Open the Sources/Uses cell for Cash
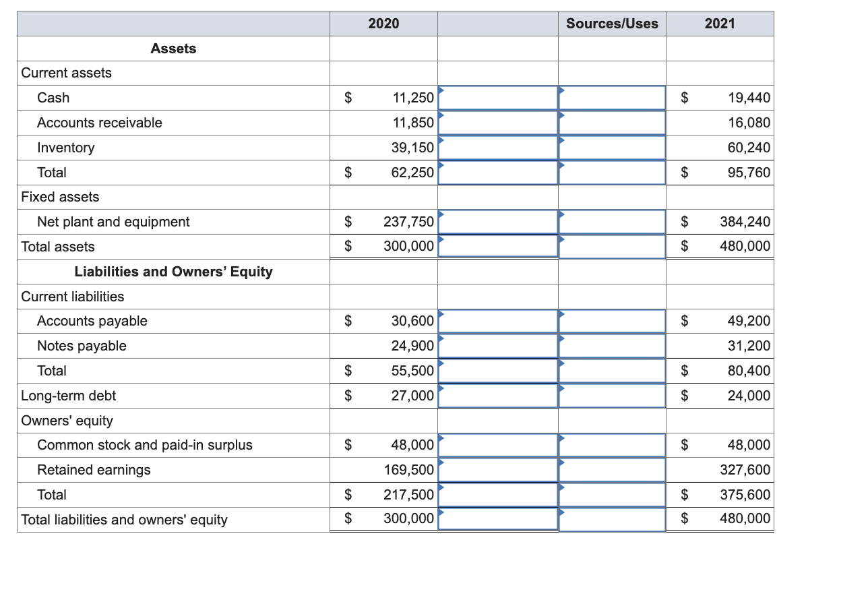The image size is (868, 604). click(612, 98)
